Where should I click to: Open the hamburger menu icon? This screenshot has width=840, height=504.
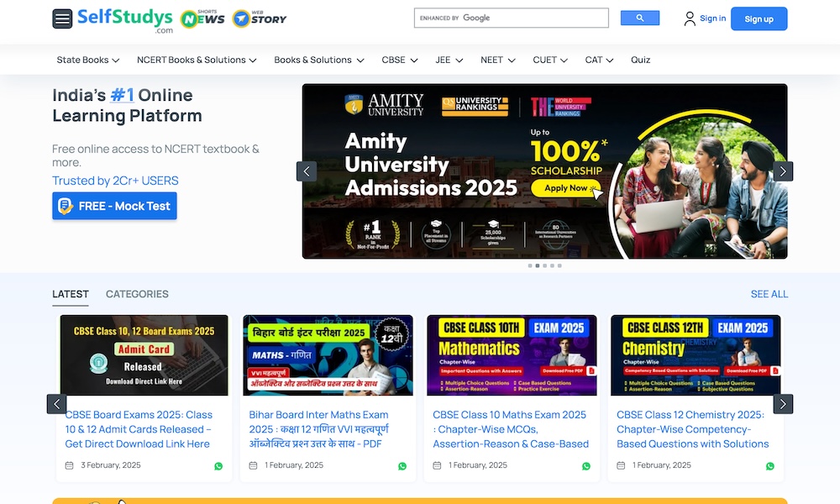62,18
